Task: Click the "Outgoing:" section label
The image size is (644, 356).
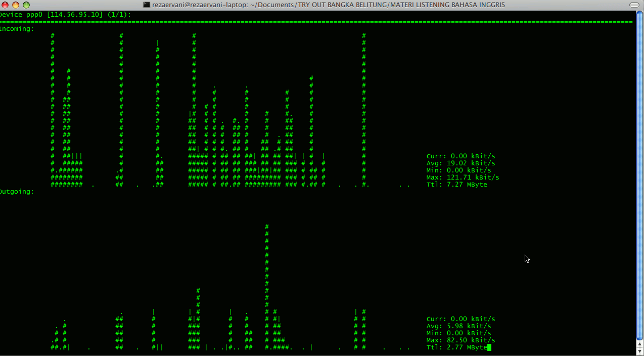Action: (17, 192)
